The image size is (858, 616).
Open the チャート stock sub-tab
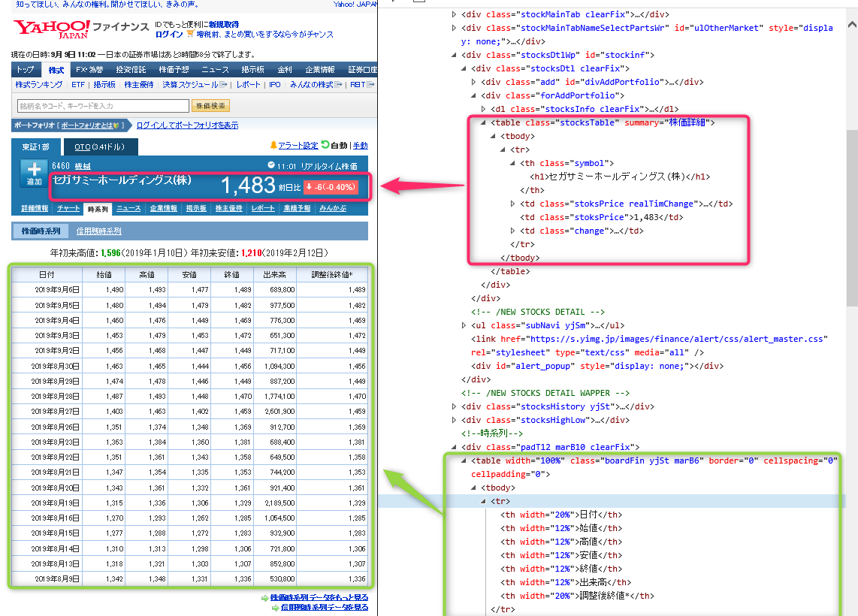click(68, 208)
